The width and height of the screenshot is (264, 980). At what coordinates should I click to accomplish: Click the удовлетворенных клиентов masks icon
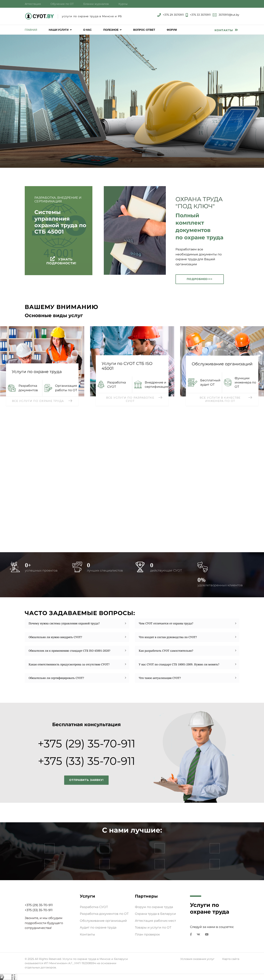(203, 567)
